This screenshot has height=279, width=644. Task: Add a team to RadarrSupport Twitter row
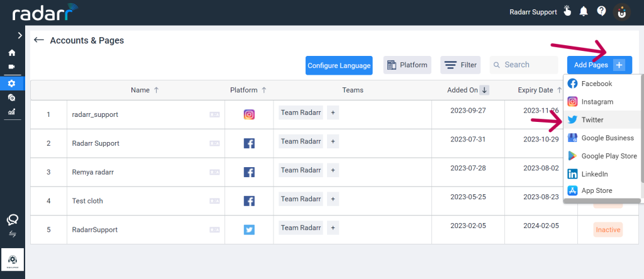(333, 227)
